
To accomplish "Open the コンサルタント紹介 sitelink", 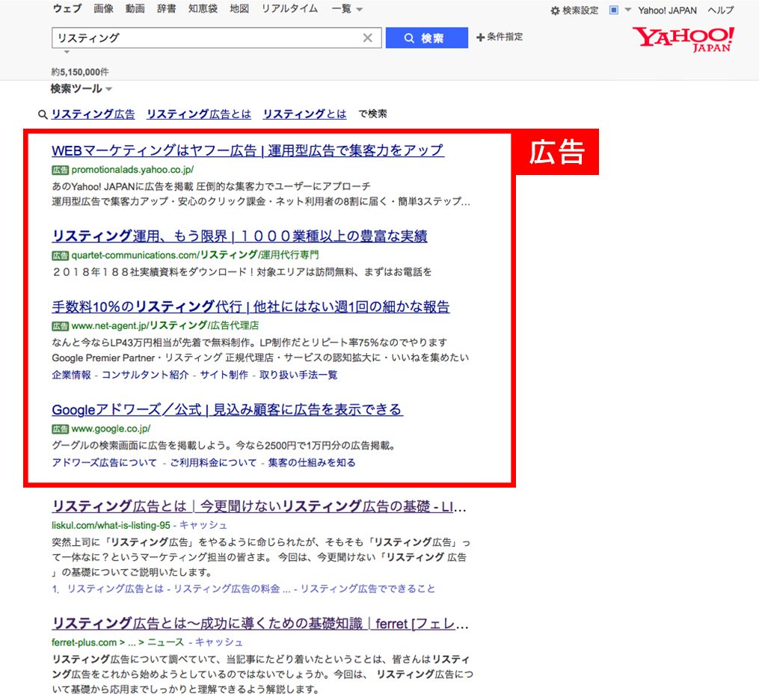I will click(145, 375).
